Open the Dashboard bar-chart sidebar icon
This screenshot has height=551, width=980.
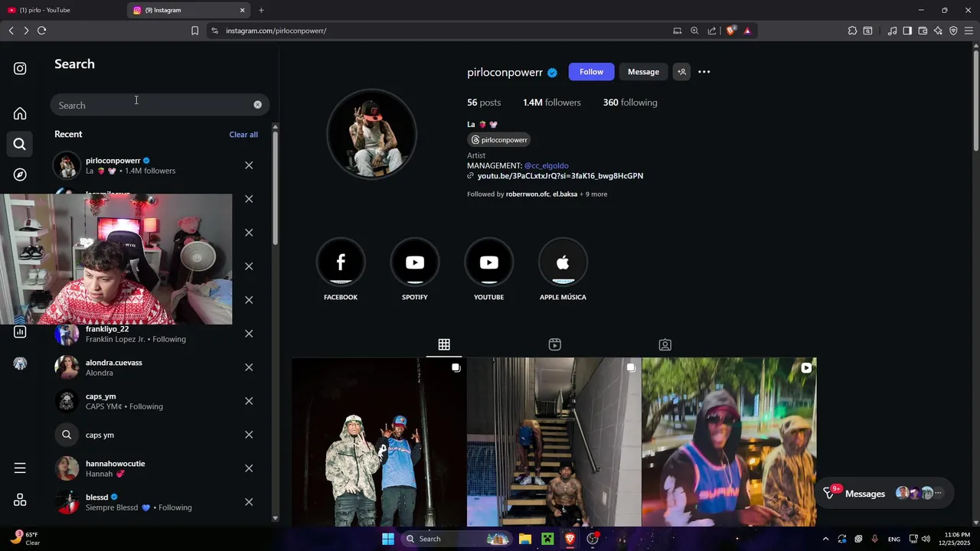click(x=20, y=331)
